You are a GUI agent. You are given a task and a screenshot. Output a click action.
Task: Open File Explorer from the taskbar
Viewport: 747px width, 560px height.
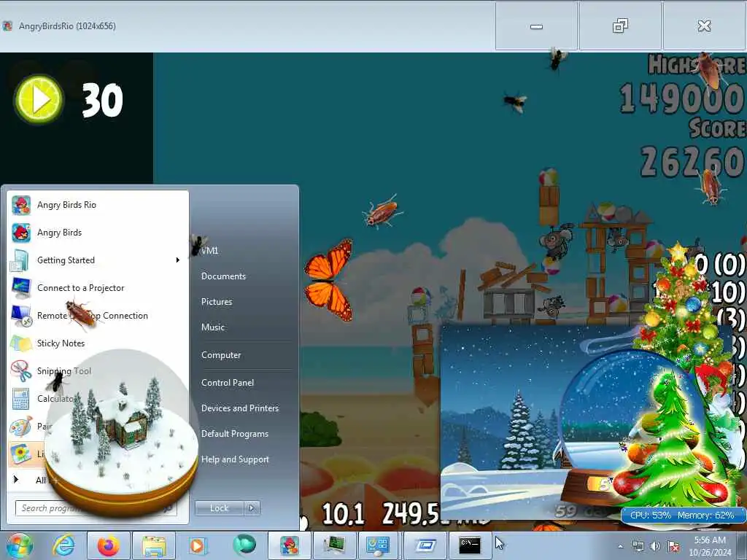click(x=153, y=545)
